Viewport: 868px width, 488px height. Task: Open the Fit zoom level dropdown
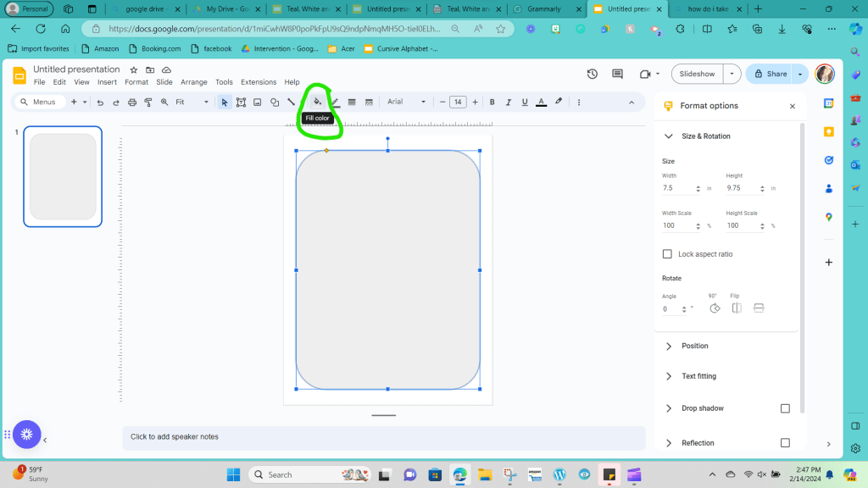192,103
